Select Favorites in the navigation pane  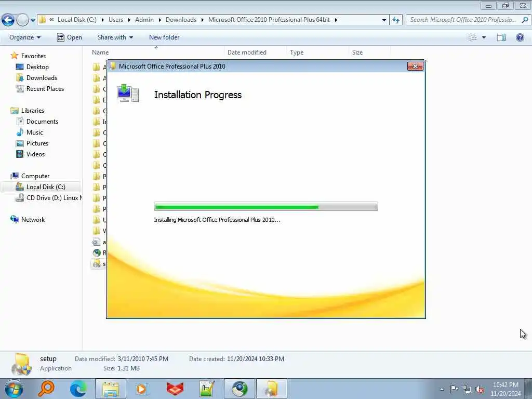[33, 56]
